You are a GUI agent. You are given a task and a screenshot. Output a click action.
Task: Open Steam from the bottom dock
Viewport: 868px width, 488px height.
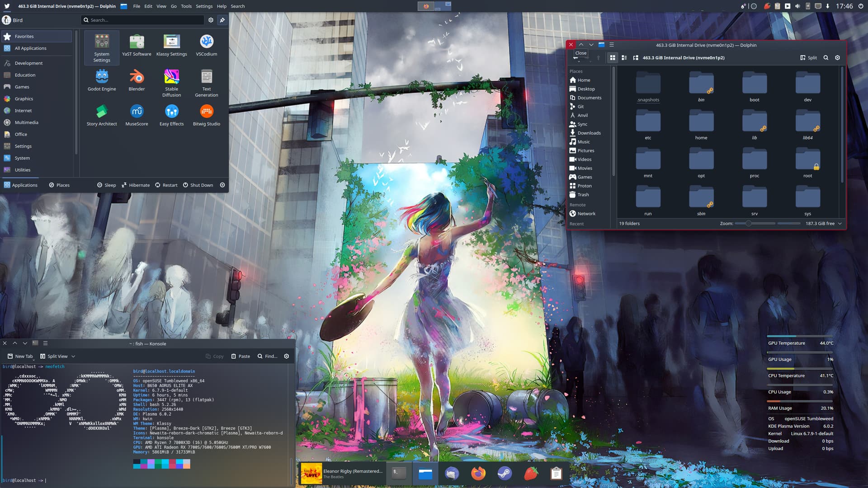(x=505, y=473)
